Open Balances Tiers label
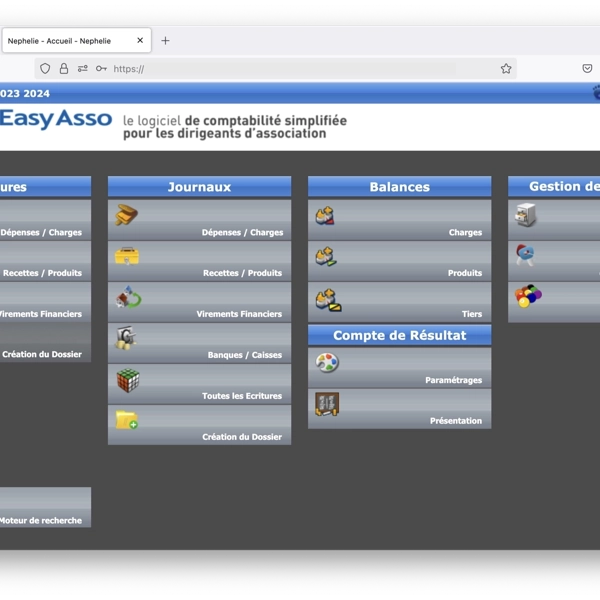This screenshot has width=600, height=600. tap(471, 314)
